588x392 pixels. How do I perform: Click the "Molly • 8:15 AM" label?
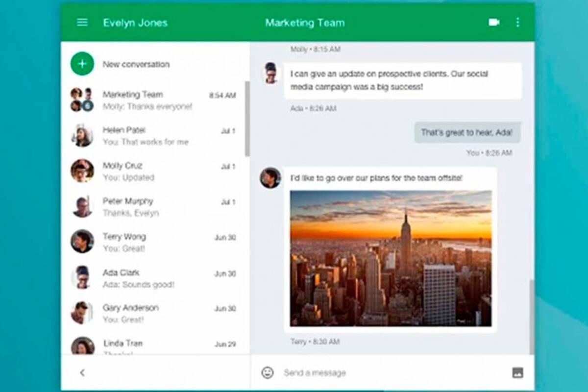(x=315, y=49)
